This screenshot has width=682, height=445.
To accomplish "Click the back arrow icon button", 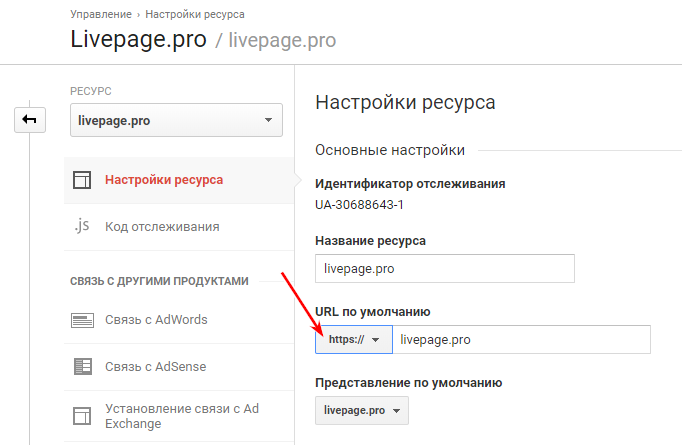I will click(30, 120).
